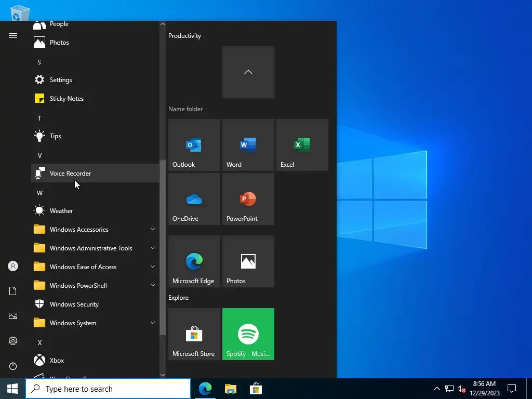Open Windows Security
Image resolution: width=532 pixels, height=399 pixels.
(95, 304)
